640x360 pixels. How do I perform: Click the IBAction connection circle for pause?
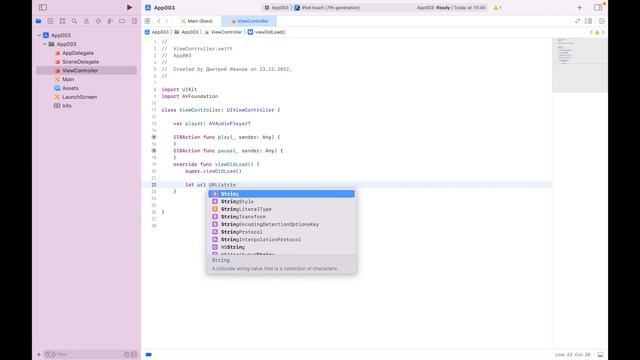pyautogui.click(x=154, y=151)
